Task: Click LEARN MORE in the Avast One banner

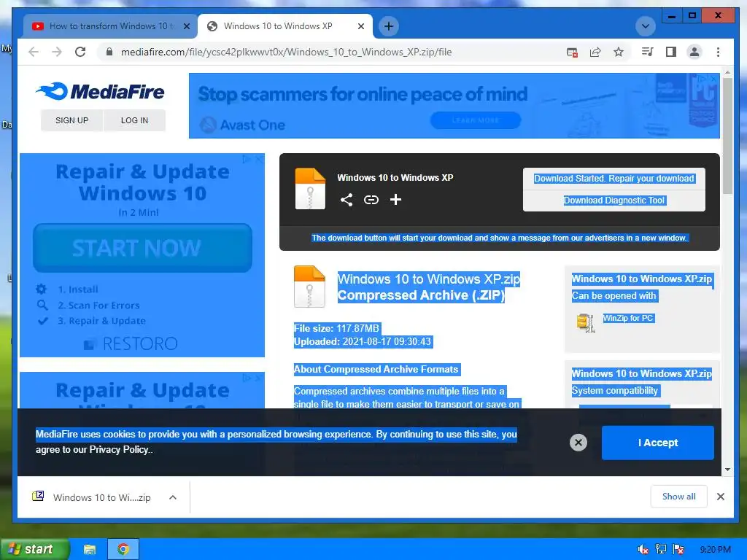Action: (476, 120)
